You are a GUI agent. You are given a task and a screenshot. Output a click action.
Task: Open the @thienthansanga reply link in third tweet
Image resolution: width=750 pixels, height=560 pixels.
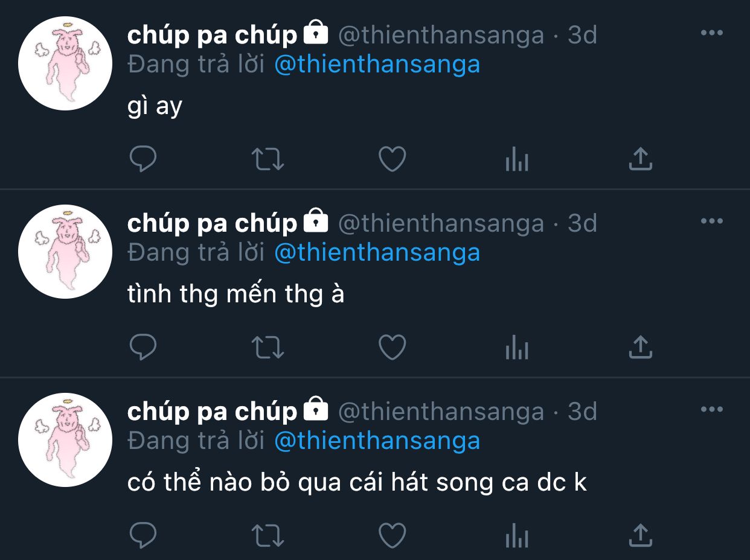(377, 441)
